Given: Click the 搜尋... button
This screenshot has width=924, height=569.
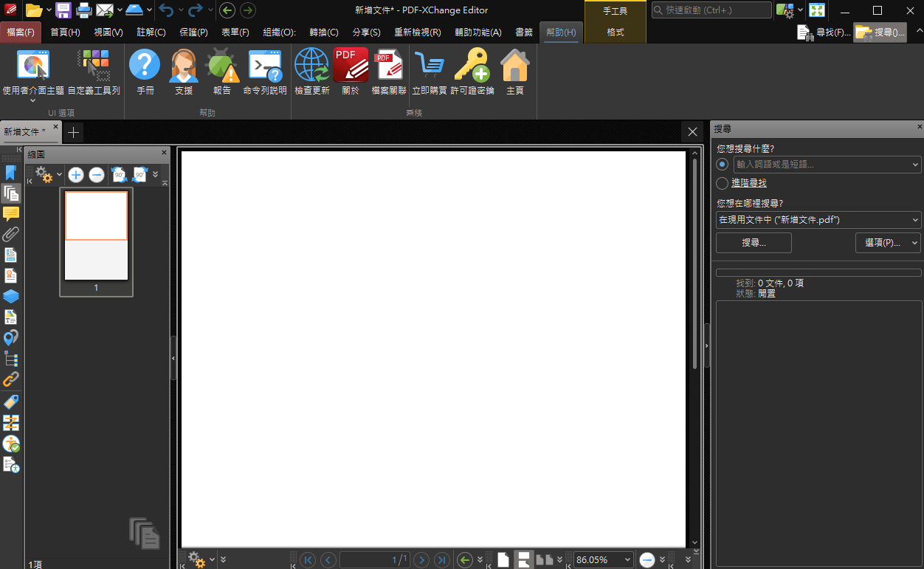Looking at the screenshot, I should click(754, 242).
